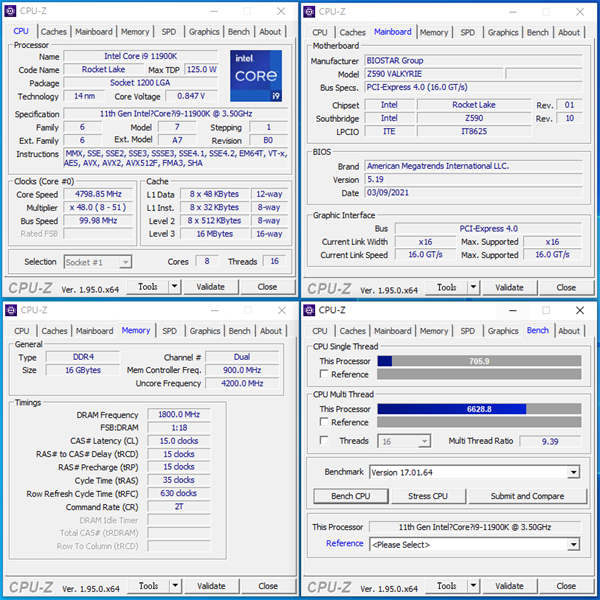Click the Multiplier x 48.0 value
The image size is (600, 600).
coord(98,207)
